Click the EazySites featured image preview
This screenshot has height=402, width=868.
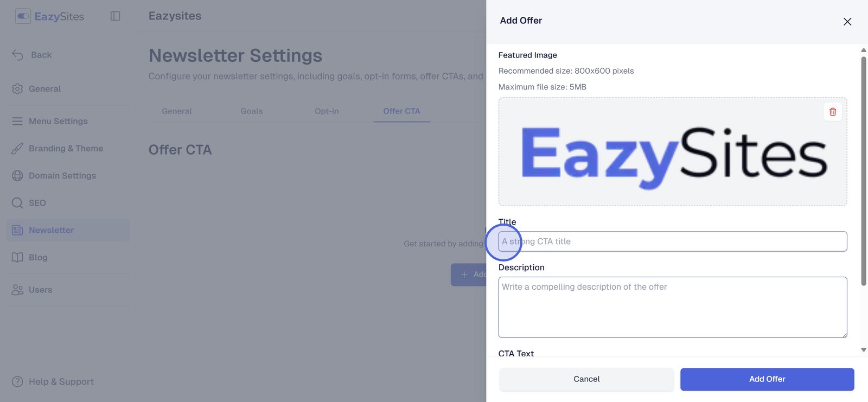click(x=673, y=157)
